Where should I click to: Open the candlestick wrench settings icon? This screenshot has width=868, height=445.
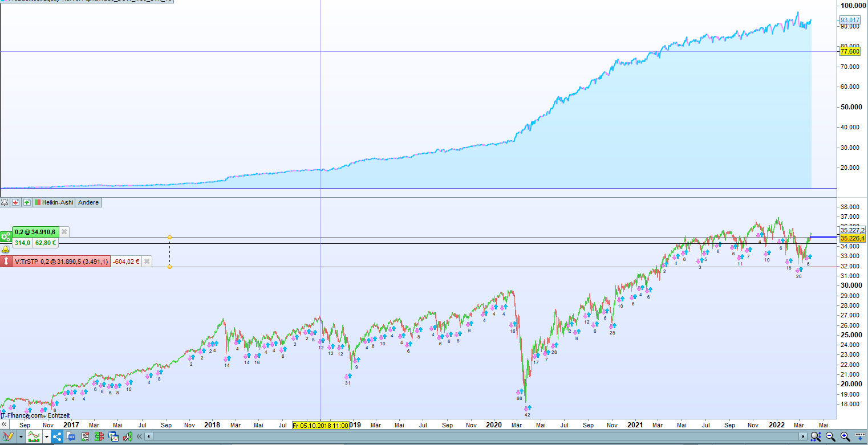tap(127, 437)
